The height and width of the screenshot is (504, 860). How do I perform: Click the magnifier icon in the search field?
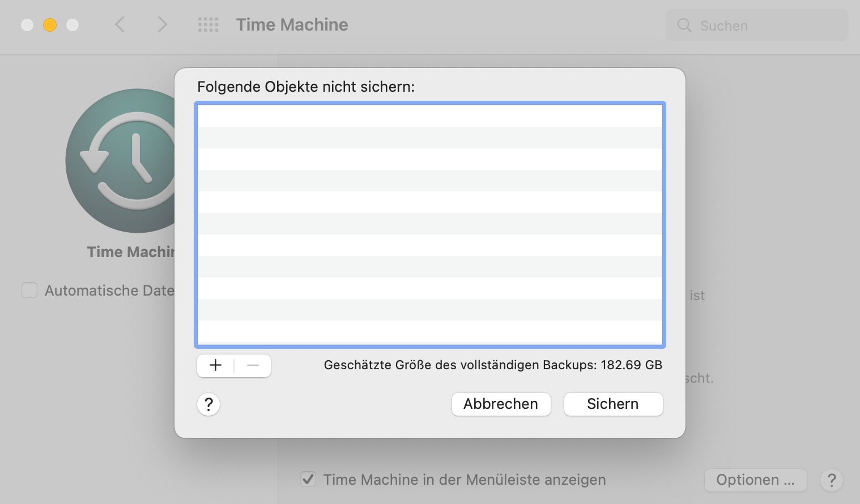[x=684, y=25]
